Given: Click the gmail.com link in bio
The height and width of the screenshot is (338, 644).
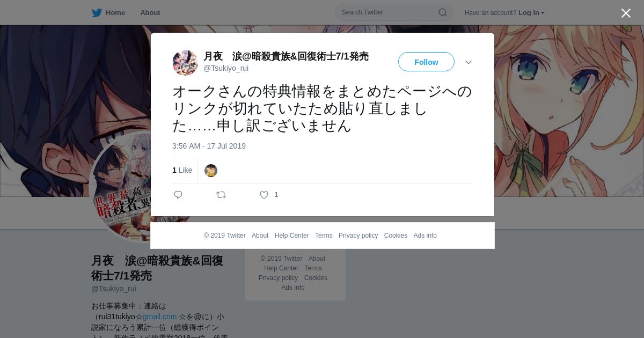Looking at the screenshot, I should click(159, 317).
